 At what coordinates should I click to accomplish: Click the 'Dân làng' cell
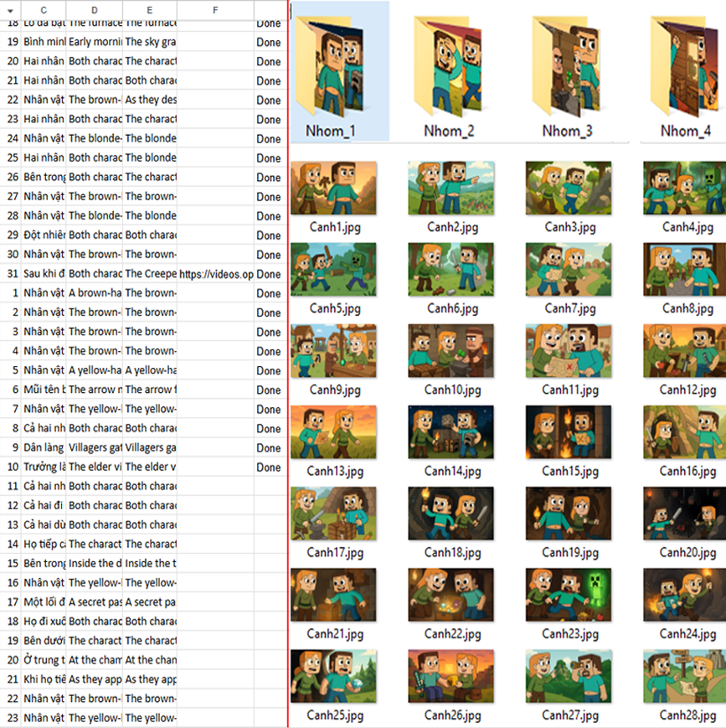44,447
